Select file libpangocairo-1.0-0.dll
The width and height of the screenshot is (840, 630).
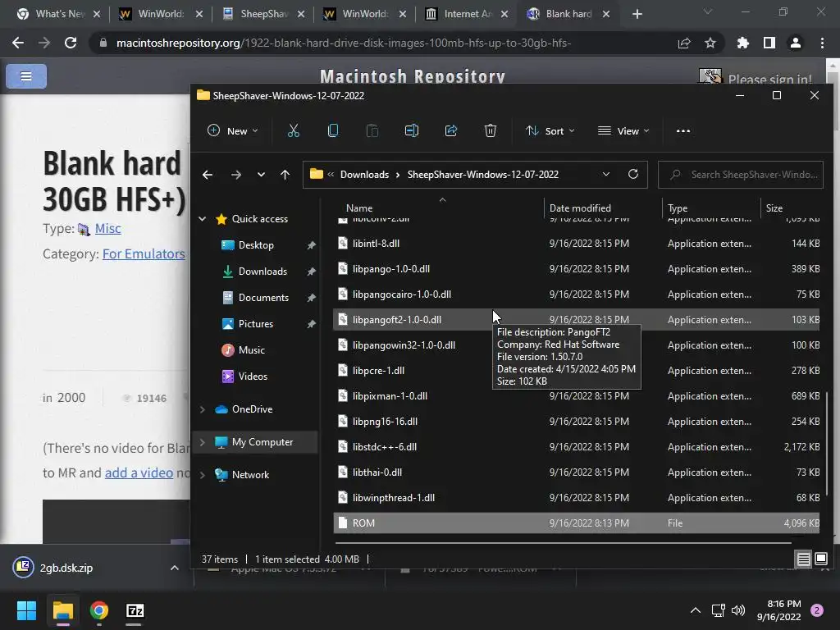coord(577,294)
